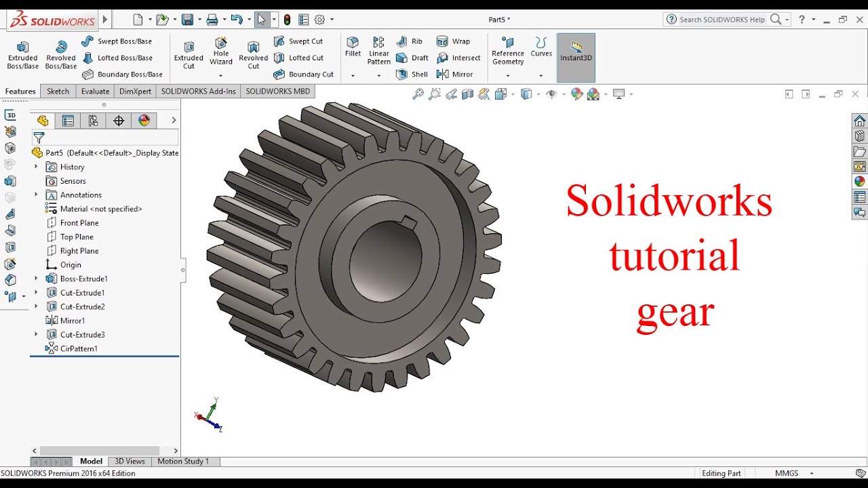Viewport: 868px width, 488px height.
Task: Switch to the Features tab
Action: click(20, 91)
